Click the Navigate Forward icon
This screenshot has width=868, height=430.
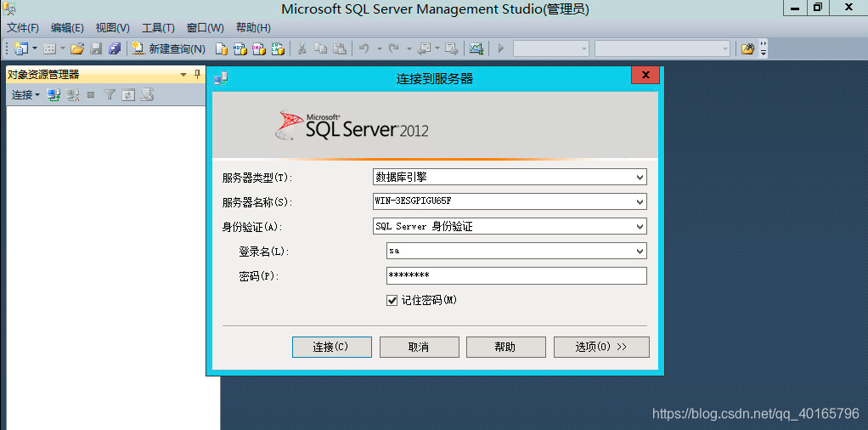point(453,48)
